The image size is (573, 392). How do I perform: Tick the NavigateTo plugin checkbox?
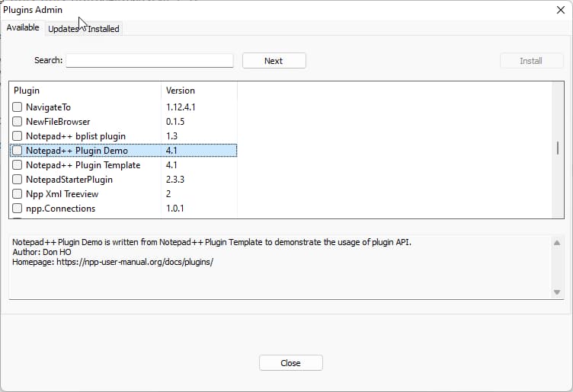point(18,107)
